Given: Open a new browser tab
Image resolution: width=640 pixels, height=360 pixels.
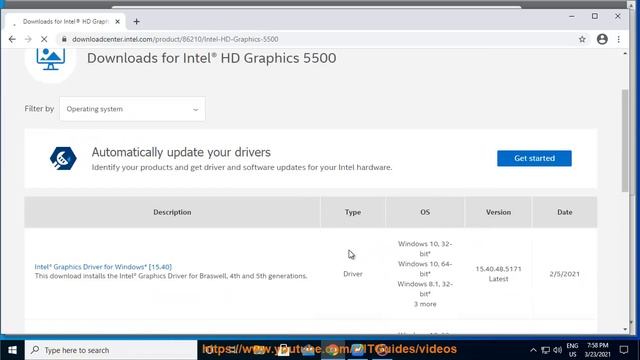Looking at the screenshot, I should coord(136,22).
